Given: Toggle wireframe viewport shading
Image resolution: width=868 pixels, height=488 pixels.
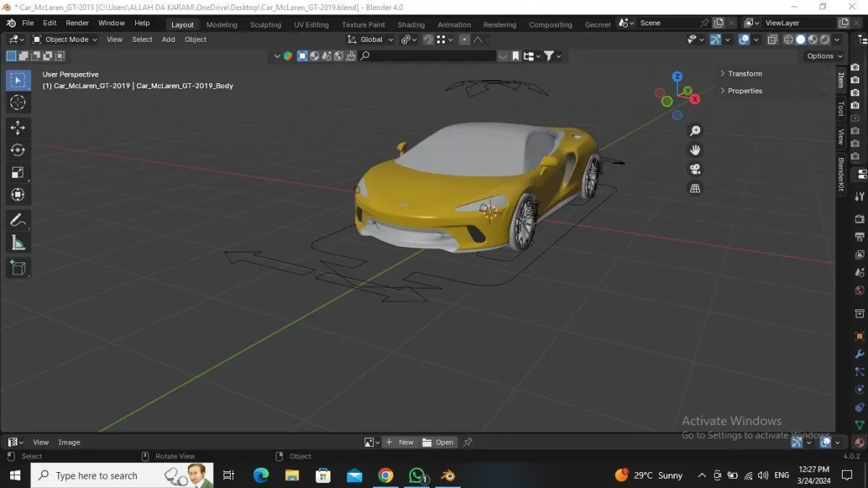Looking at the screenshot, I should tap(788, 40).
